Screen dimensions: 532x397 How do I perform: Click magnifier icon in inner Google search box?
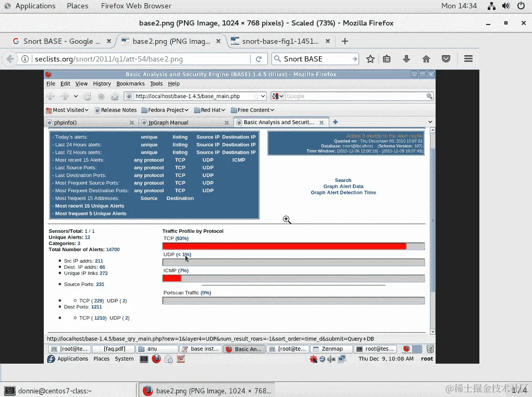click(x=429, y=96)
